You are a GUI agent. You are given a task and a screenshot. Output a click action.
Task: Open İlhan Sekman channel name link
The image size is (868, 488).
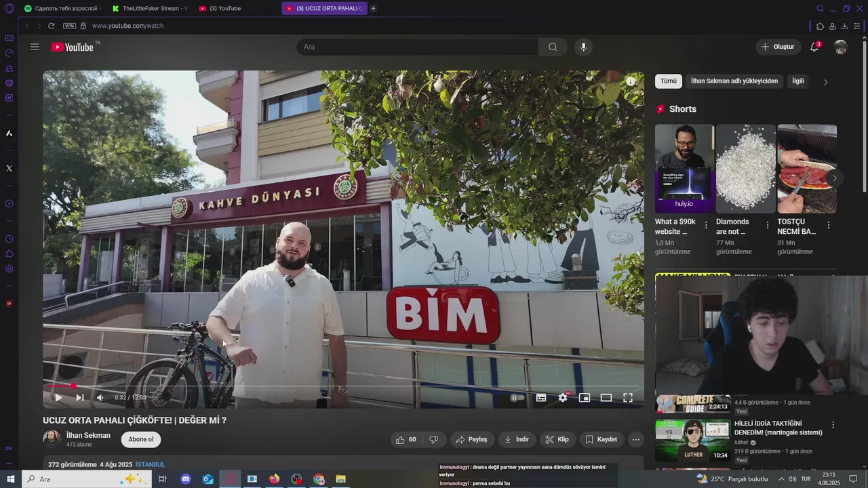(x=88, y=435)
